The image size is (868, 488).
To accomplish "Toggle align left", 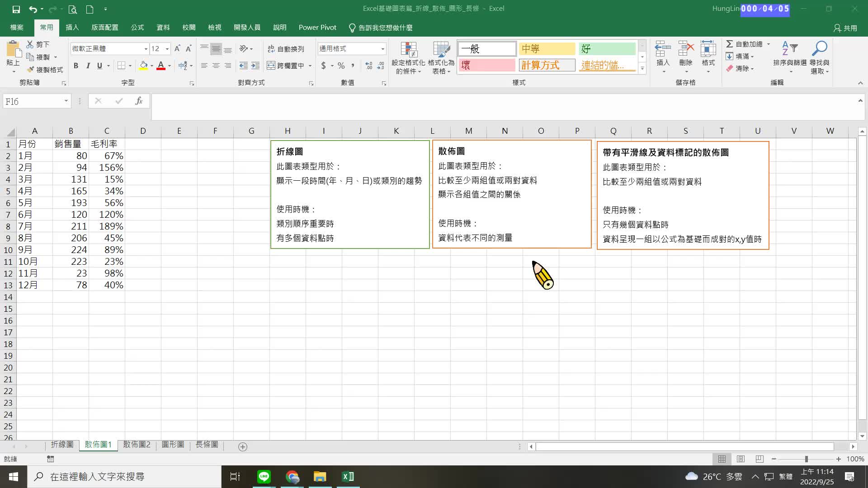I will (204, 66).
